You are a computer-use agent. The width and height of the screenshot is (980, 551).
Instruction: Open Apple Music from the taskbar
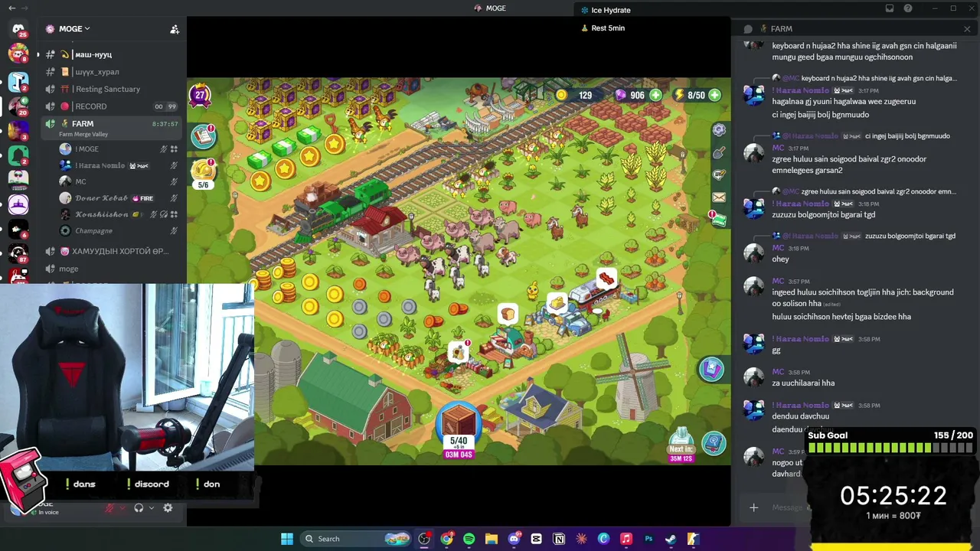tap(626, 539)
